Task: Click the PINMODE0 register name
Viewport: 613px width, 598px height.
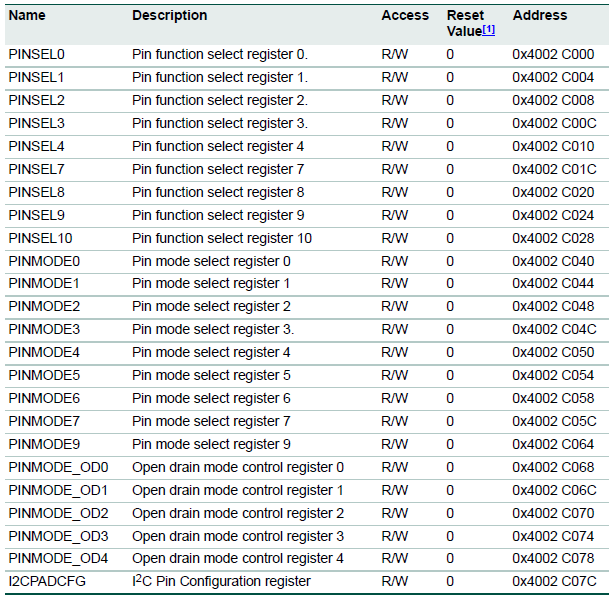Action: click(44, 261)
